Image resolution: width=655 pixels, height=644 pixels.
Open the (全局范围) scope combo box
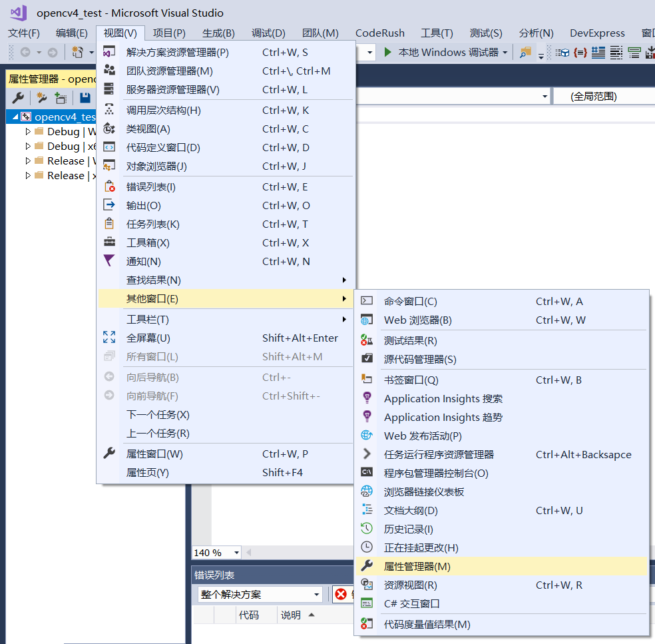(604, 97)
